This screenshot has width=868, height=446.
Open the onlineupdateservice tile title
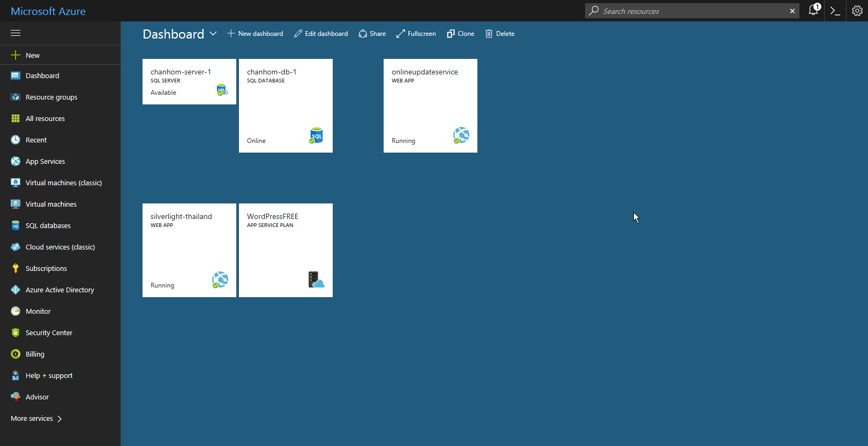click(x=425, y=72)
